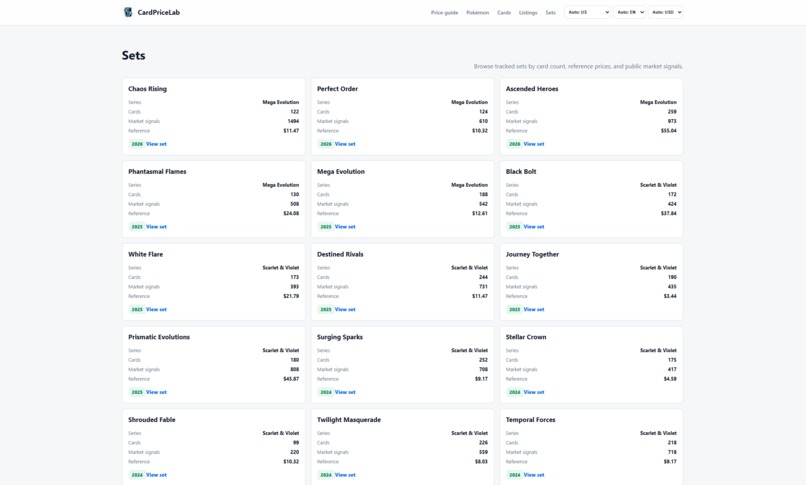Click the Stellar Crown card title
This screenshot has width=806, height=485.
pos(526,337)
